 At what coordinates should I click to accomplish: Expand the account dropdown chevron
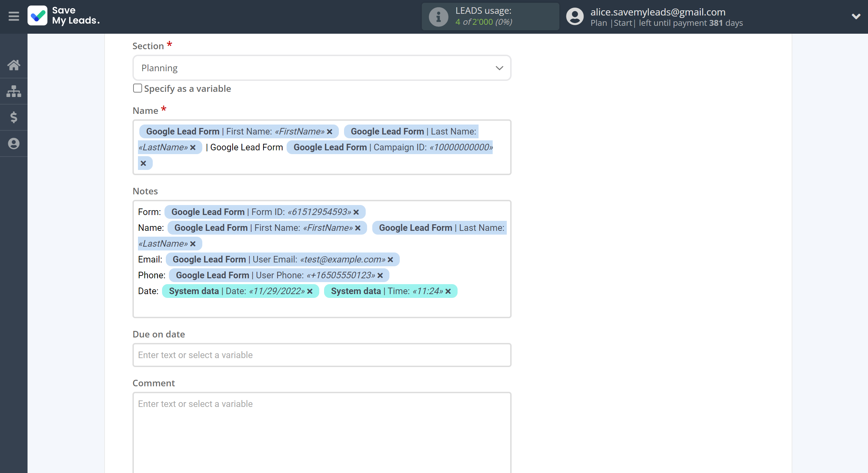click(x=856, y=16)
